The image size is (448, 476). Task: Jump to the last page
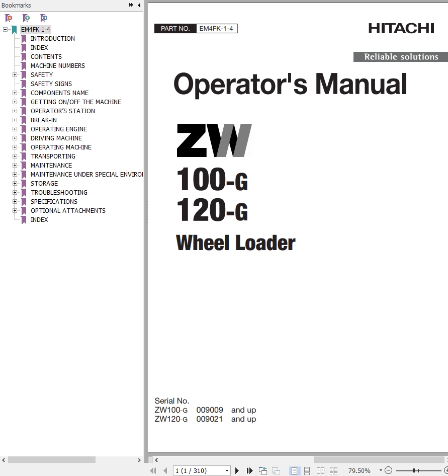pos(249,470)
